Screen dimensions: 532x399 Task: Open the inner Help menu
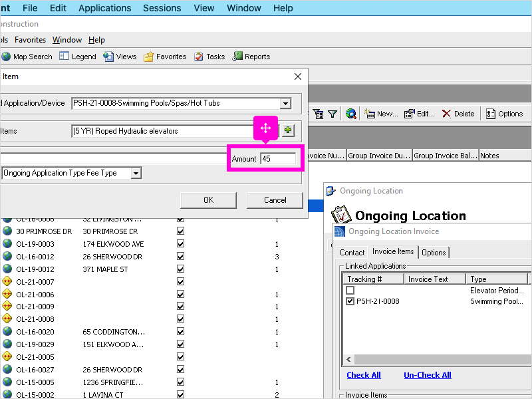click(x=96, y=40)
